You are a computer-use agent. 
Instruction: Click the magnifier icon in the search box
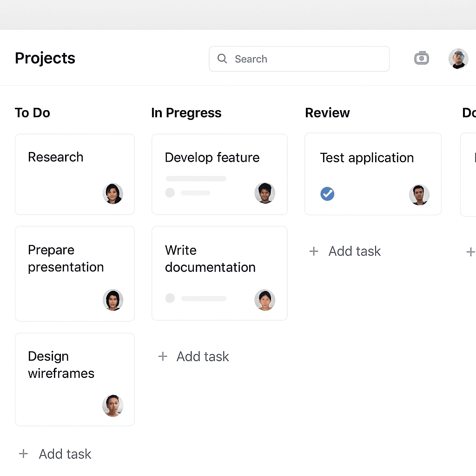(222, 59)
